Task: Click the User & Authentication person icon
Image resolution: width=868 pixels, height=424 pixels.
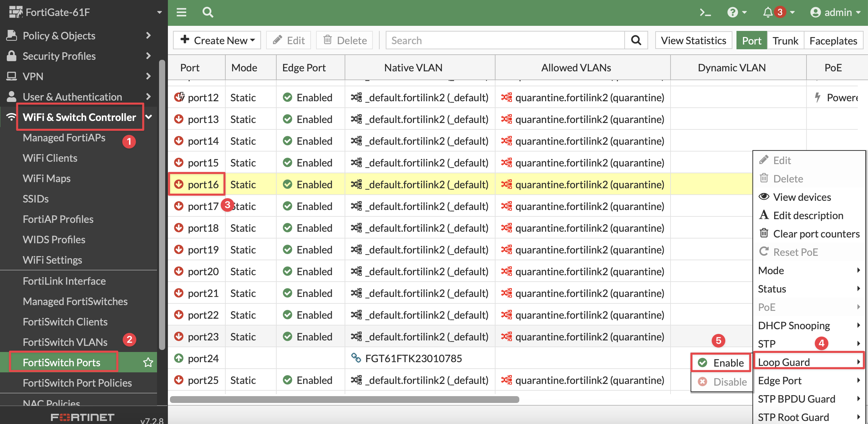Action: (x=12, y=96)
